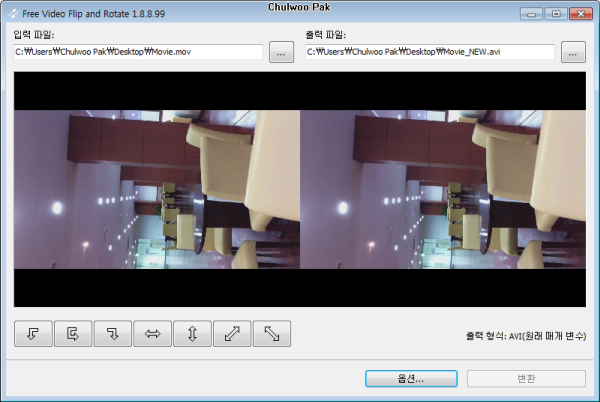Close the Free Video Flip and Rotate window
Screen dimensions: 600x402
pyautogui.click(x=579, y=14)
